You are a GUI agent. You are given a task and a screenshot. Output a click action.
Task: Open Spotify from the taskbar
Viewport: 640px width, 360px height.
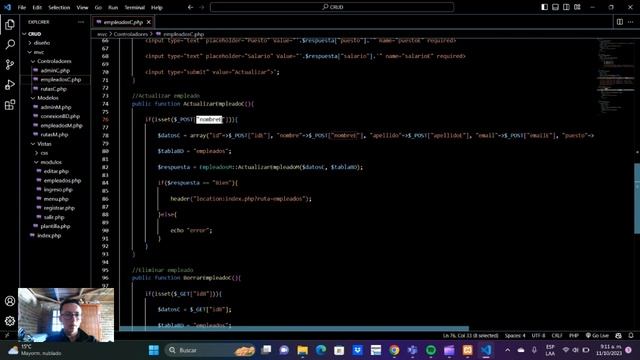point(431,350)
